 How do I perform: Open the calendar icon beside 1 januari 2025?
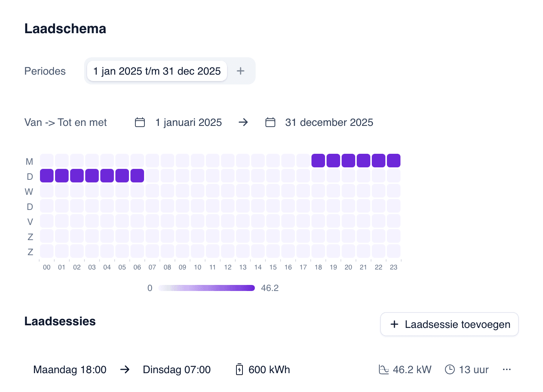pos(140,122)
